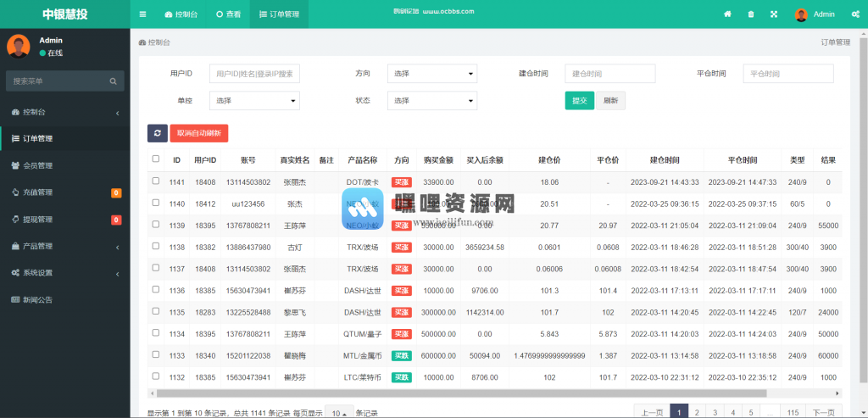Go to pagination page 2
Viewport: 868px width, 418px height.
click(x=697, y=412)
